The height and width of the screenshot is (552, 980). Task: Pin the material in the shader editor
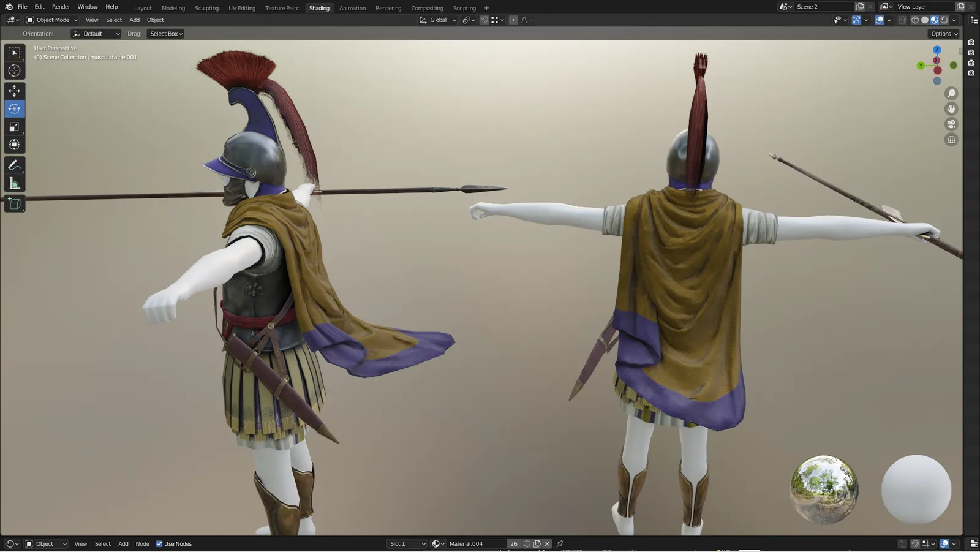pos(560,544)
